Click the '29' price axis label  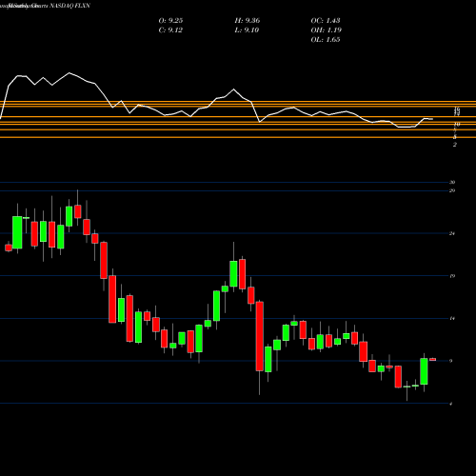click(452, 190)
